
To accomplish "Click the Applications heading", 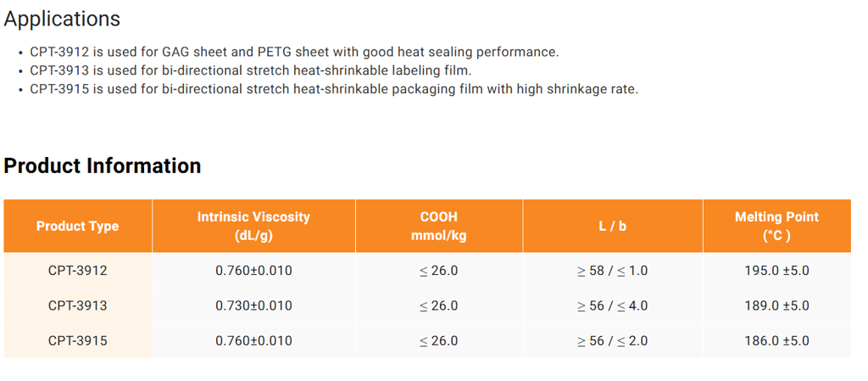I will (62, 19).
